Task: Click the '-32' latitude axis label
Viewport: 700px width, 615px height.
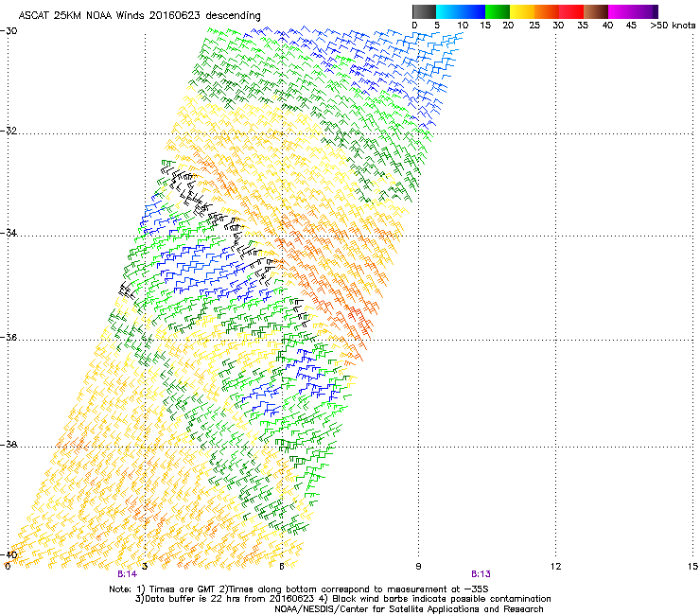Action: (x=9, y=131)
